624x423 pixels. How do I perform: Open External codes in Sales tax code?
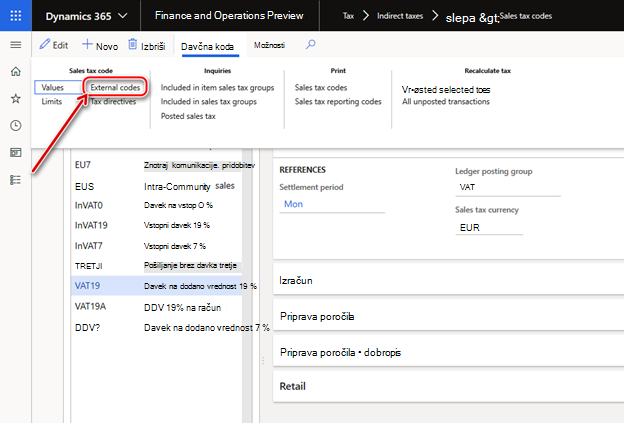115,88
